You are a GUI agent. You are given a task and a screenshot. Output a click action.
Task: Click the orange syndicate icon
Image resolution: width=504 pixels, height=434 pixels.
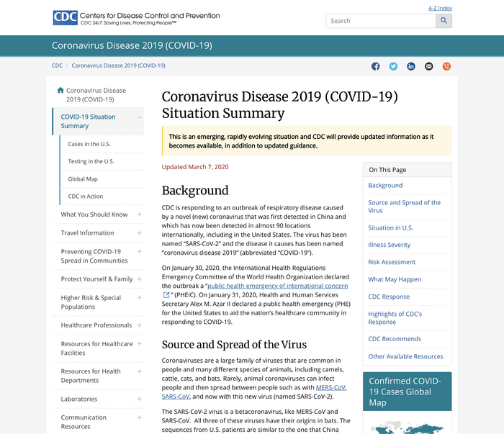446,66
